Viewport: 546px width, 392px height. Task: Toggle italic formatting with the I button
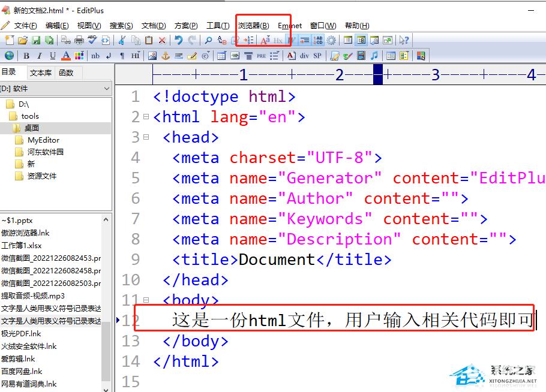[x=40, y=56]
